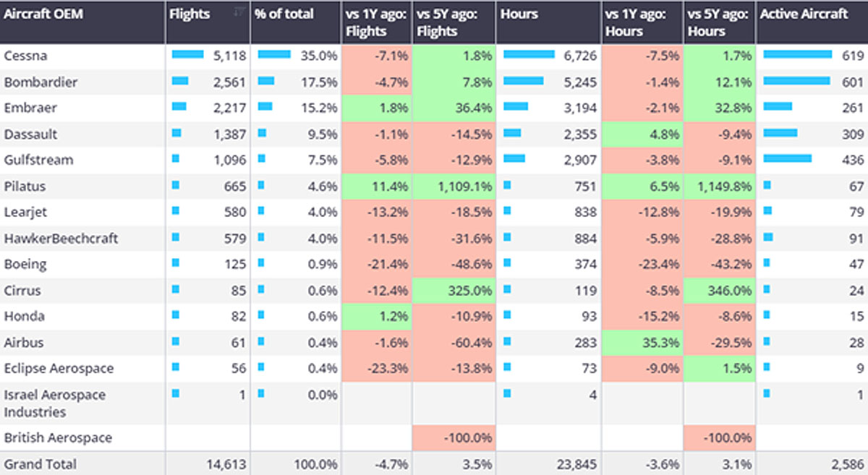This screenshot has height=475, width=868.
Task: Select Bombardier active aircraft value 601
Action: tap(853, 82)
